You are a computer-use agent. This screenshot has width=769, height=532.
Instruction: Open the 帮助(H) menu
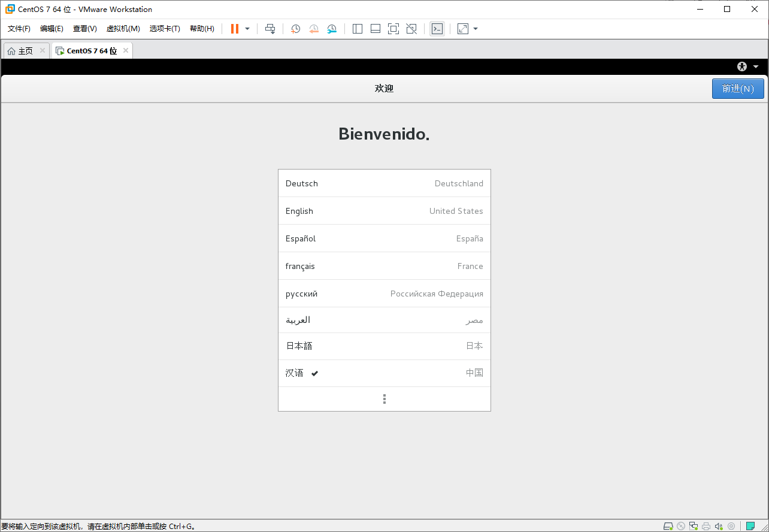pyautogui.click(x=202, y=29)
